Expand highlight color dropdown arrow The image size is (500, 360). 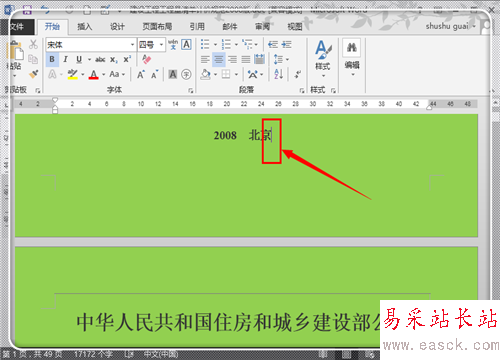pyautogui.click(x=82, y=74)
